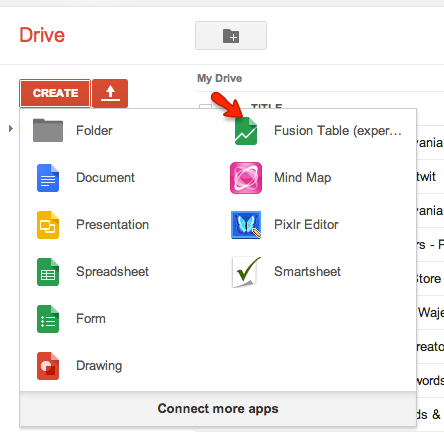Image resolution: width=444 pixels, height=435 pixels.
Task: Click the Drive logo text
Action: pos(42,35)
